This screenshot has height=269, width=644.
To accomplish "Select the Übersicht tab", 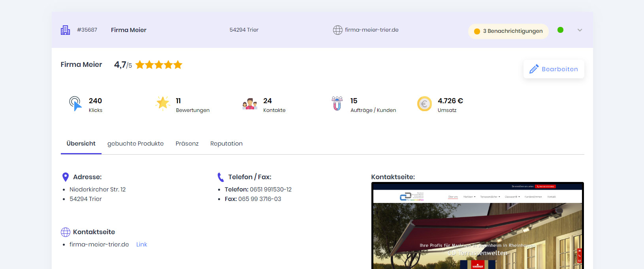I will pyautogui.click(x=81, y=144).
